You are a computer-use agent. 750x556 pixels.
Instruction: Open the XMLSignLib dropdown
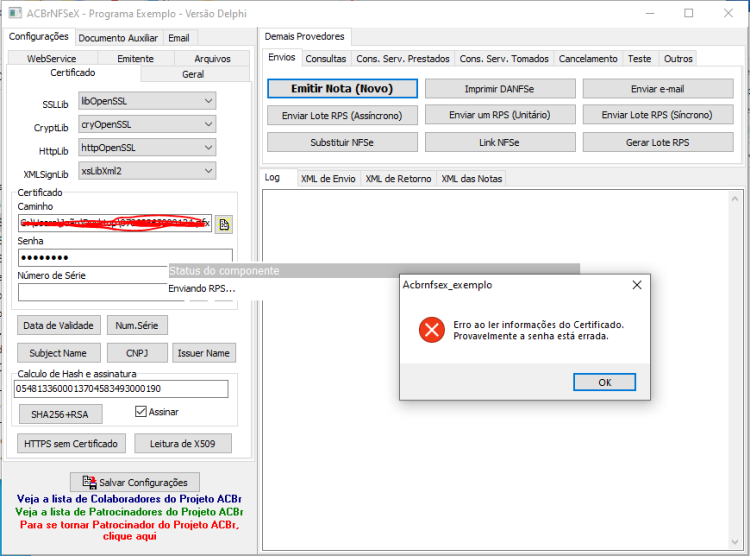point(147,171)
